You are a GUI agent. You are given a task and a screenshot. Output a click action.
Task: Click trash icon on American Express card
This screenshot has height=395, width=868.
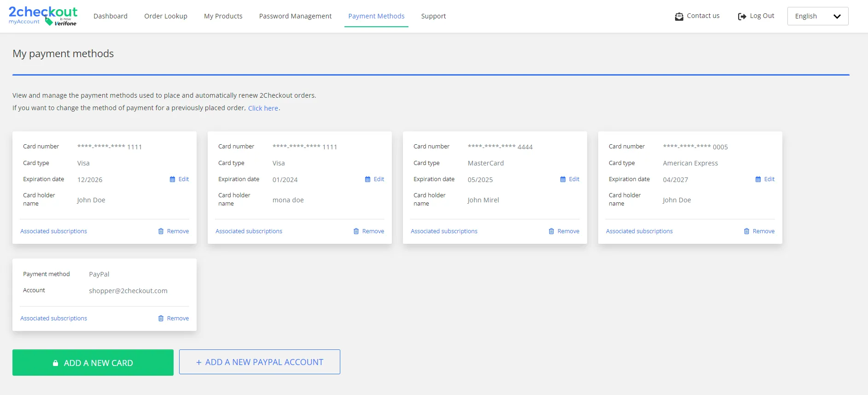coord(746,231)
